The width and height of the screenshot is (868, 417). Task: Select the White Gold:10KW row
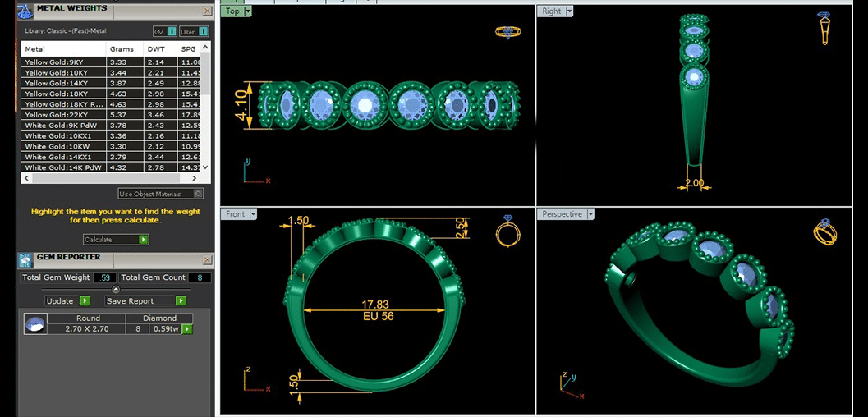(111, 146)
